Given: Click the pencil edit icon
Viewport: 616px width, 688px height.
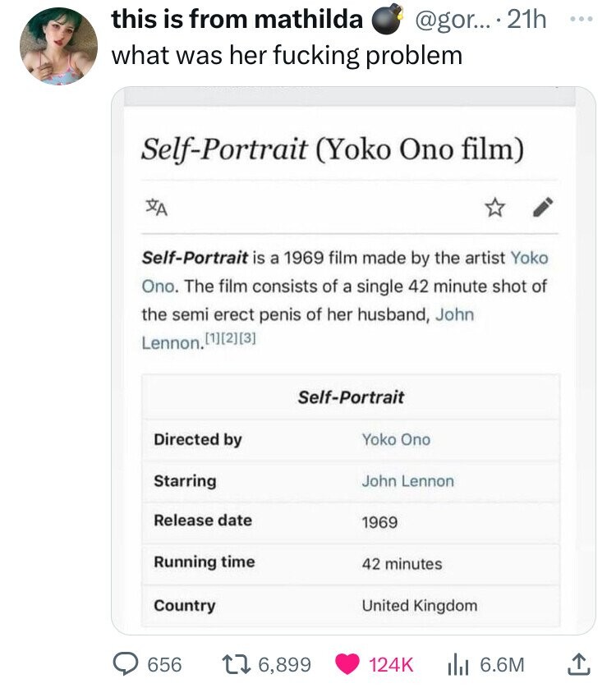Looking at the screenshot, I should point(543,208).
